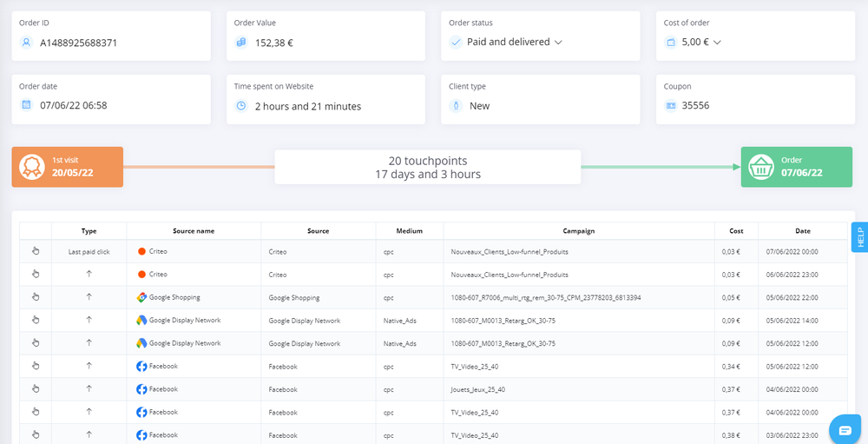Click the Source name column header
The image size is (868, 444).
tap(194, 231)
